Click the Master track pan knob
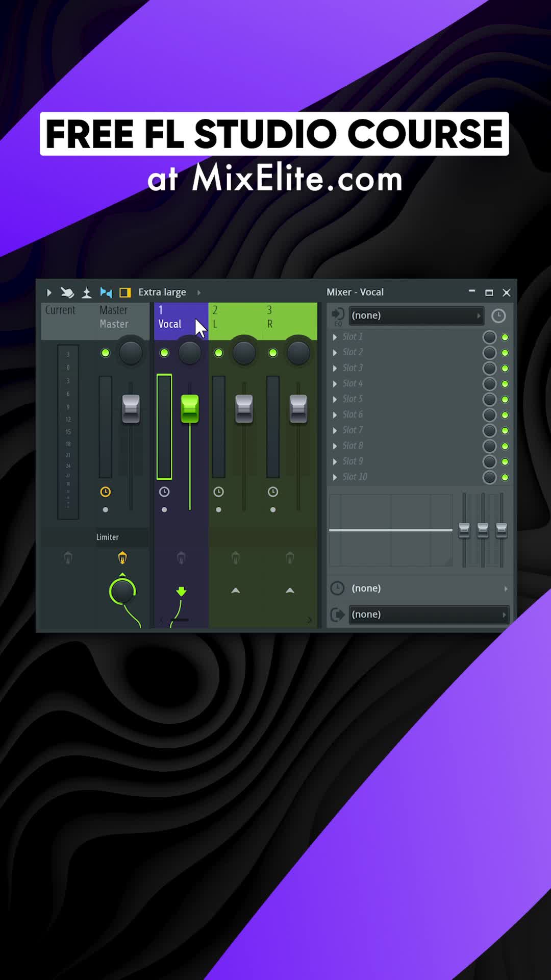551x980 pixels. tap(131, 353)
